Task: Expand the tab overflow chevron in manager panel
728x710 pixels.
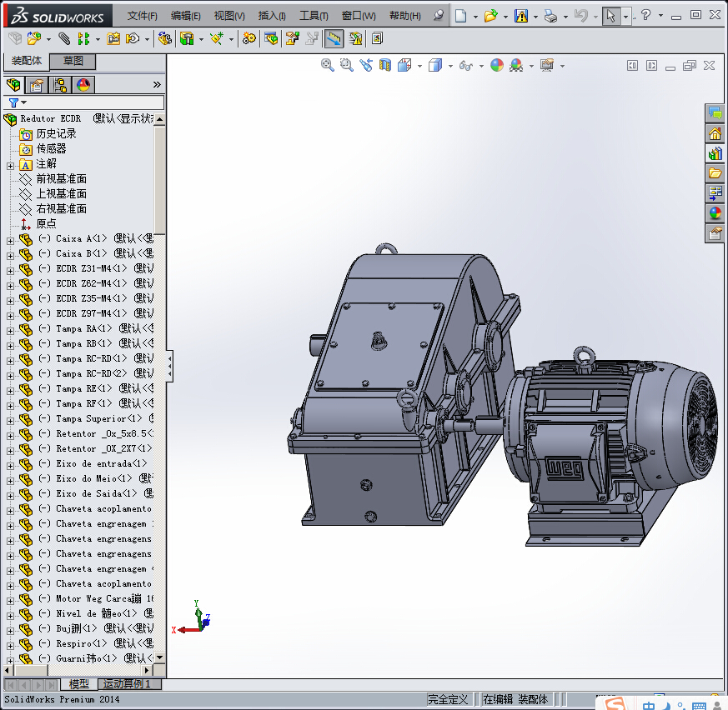Action: (157, 84)
